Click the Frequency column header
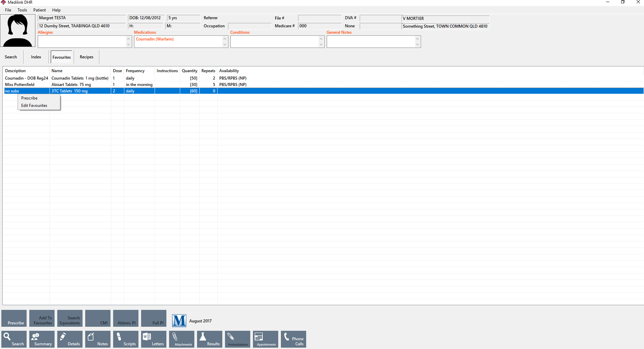 tap(139, 71)
